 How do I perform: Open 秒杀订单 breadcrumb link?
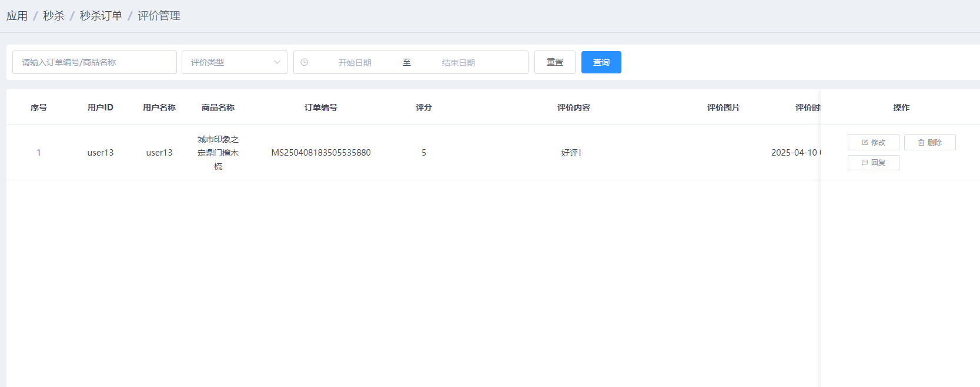coord(101,16)
